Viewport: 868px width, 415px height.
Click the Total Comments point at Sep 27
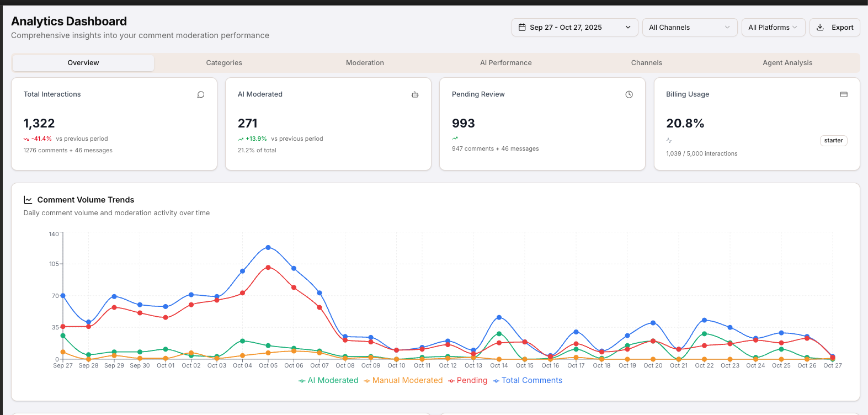63,296
